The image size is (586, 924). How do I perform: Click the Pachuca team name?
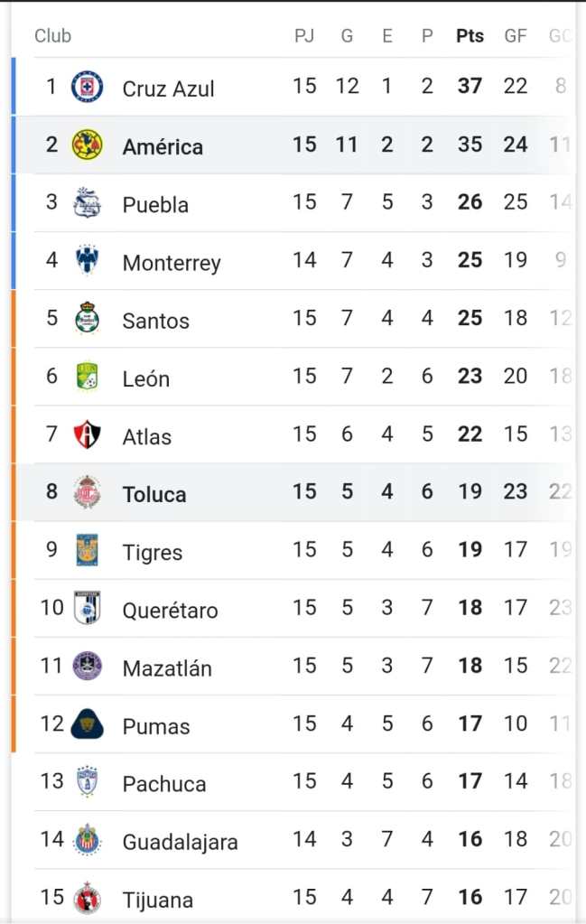[x=164, y=784]
